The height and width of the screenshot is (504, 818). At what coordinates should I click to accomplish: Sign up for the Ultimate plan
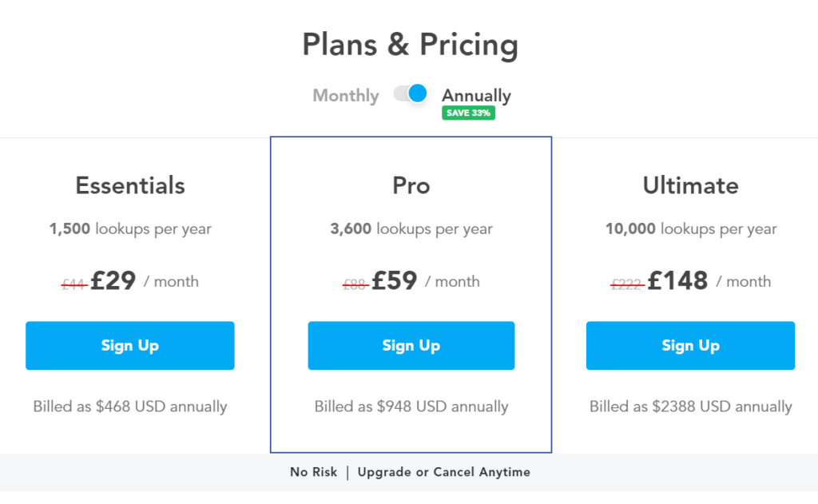coord(691,345)
